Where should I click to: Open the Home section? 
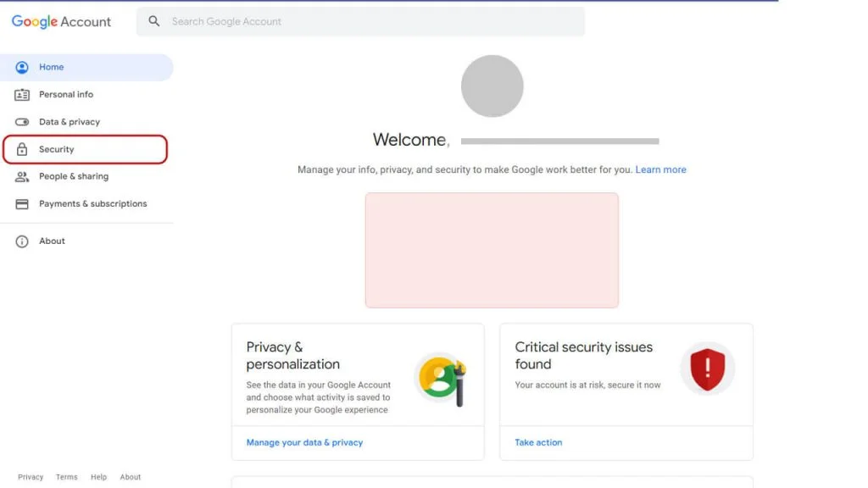pos(86,68)
